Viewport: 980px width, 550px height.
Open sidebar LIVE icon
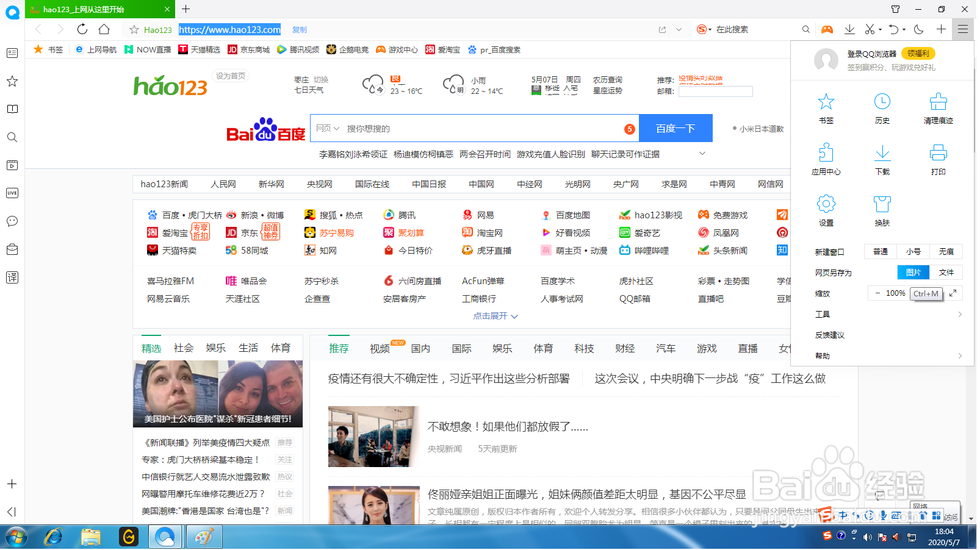click(12, 193)
